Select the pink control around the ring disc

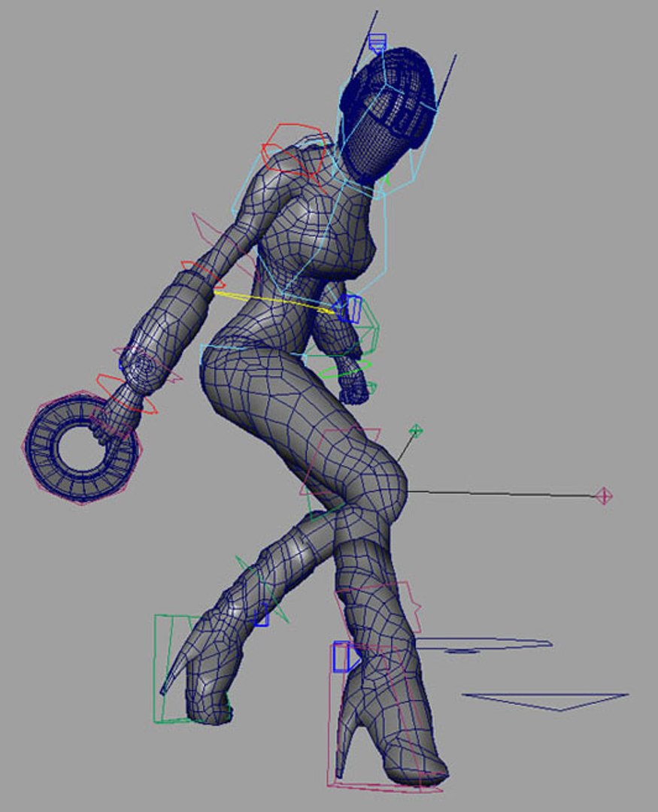[83, 447]
